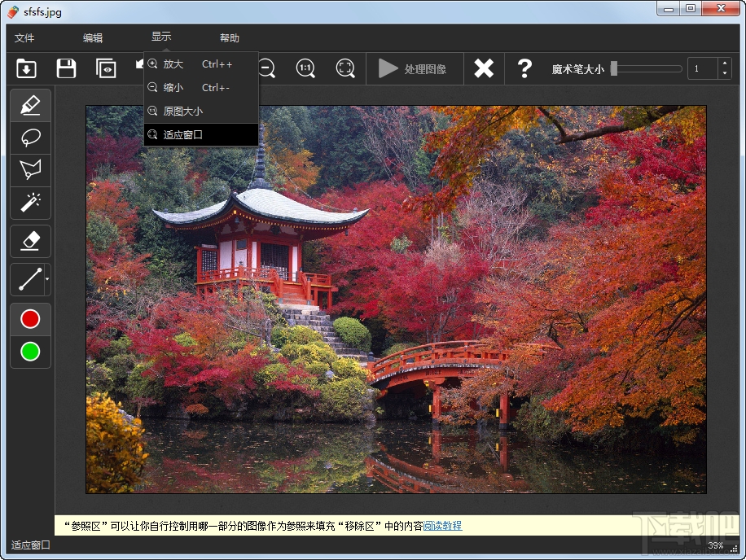Click the window resize grip in the corner
This screenshot has height=560, width=746.
tap(734, 549)
